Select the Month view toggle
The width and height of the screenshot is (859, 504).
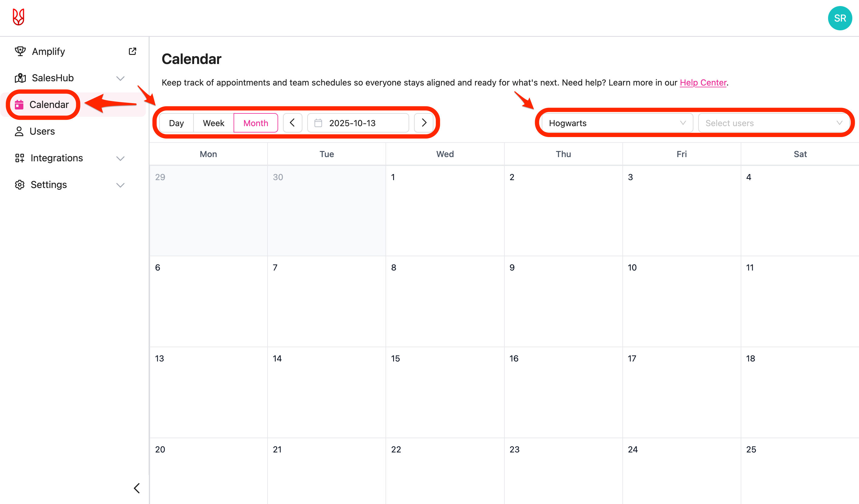[256, 123]
